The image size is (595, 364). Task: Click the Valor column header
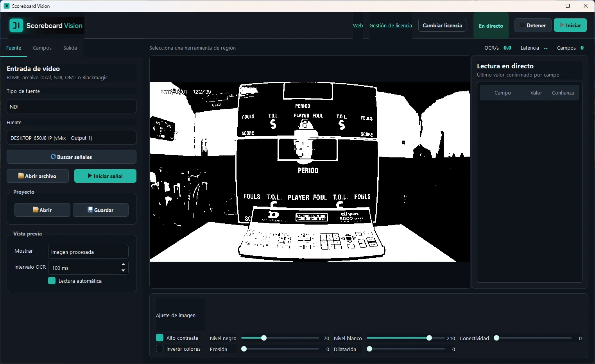pyautogui.click(x=536, y=93)
